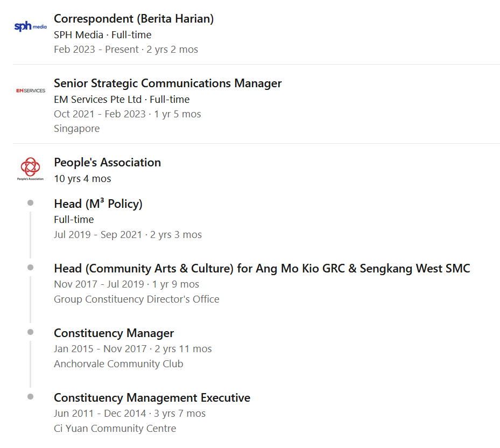
Task: Click the Ci Yuan Community Centre location
Action: [x=115, y=428]
